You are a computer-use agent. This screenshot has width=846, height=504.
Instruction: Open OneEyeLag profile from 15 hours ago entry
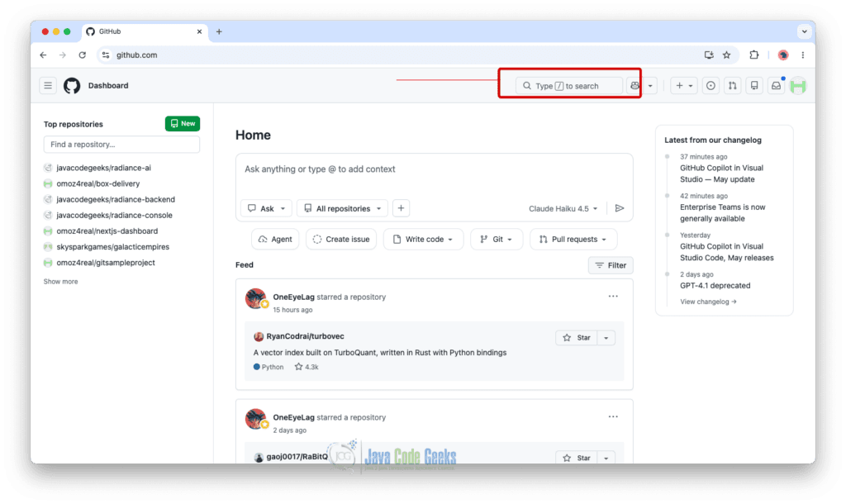293,297
